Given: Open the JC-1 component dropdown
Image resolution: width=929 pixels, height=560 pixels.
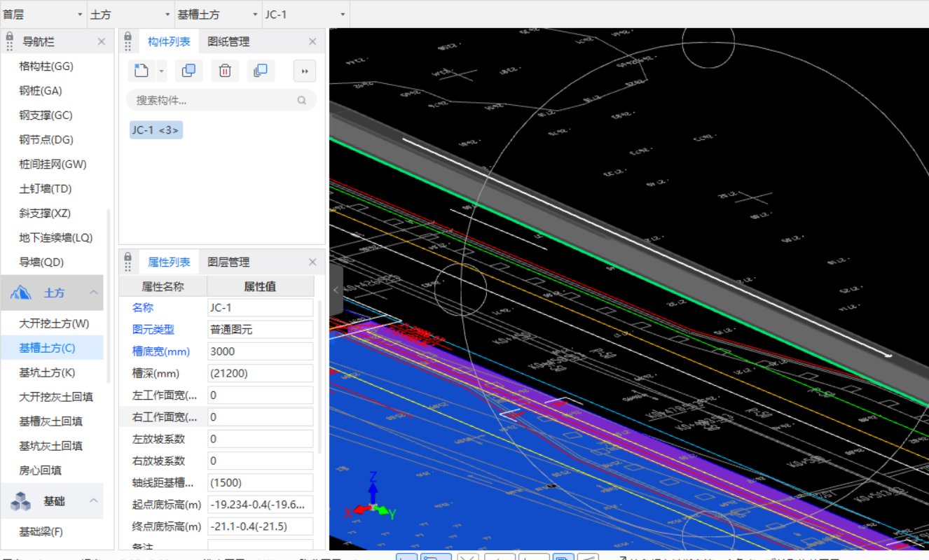Looking at the screenshot, I should click(x=305, y=14).
